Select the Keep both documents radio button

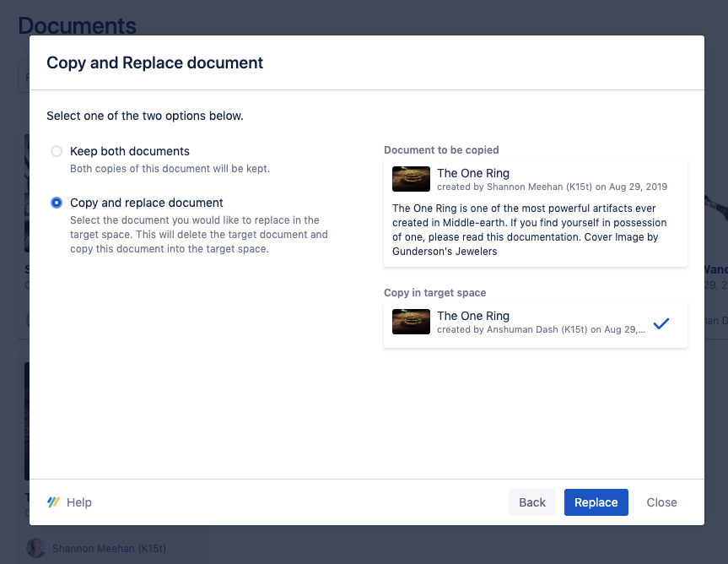click(x=57, y=152)
